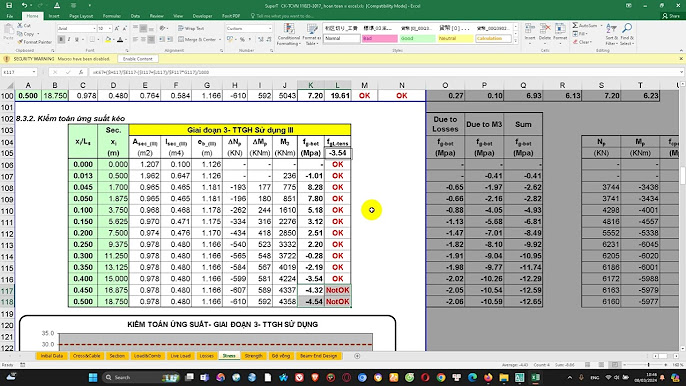Apply the Bad cell style

(379, 39)
